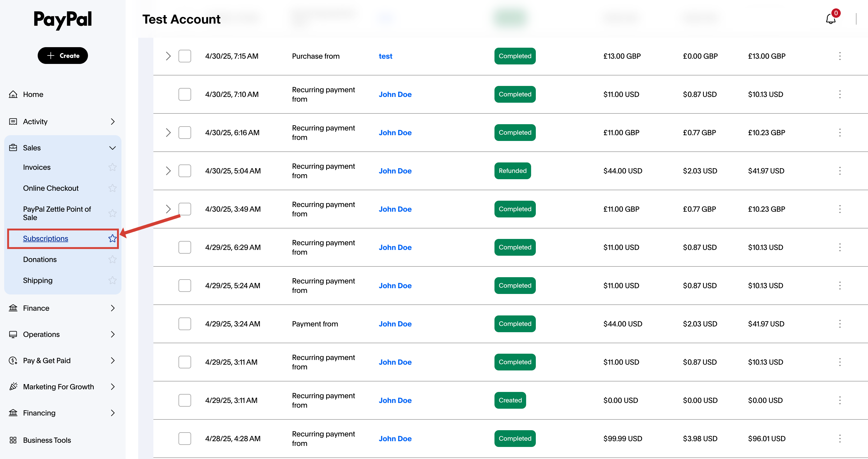Open the Marketing For Growth megaphone icon
The height and width of the screenshot is (459, 868).
pos(13,386)
